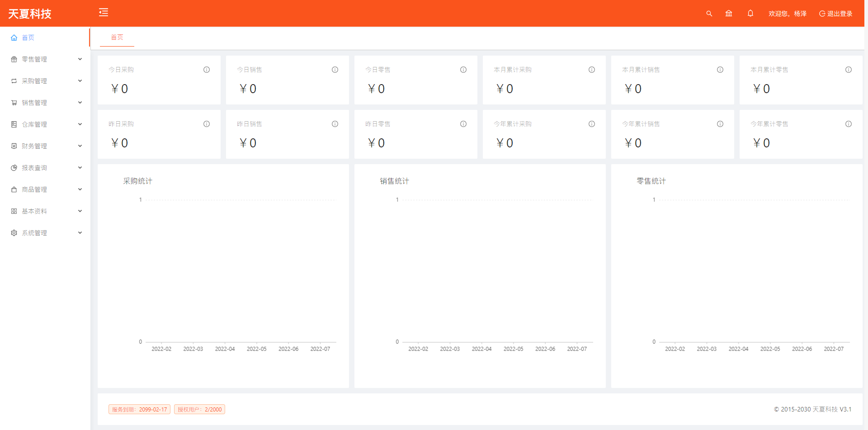Select the 首页 tab above the dashboard
This screenshot has height=430, width=868.
pos(117,37)
